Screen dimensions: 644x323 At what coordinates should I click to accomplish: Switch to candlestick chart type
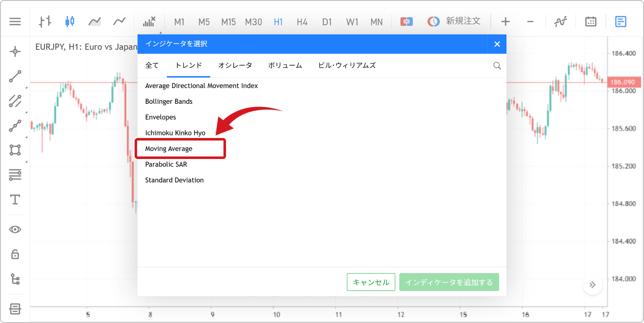[x=70, y=21]
